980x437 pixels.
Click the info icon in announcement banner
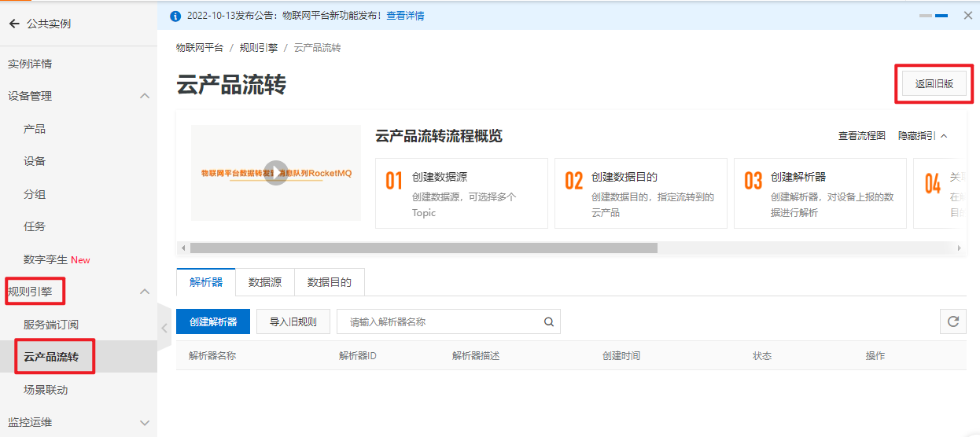point(175,16)
